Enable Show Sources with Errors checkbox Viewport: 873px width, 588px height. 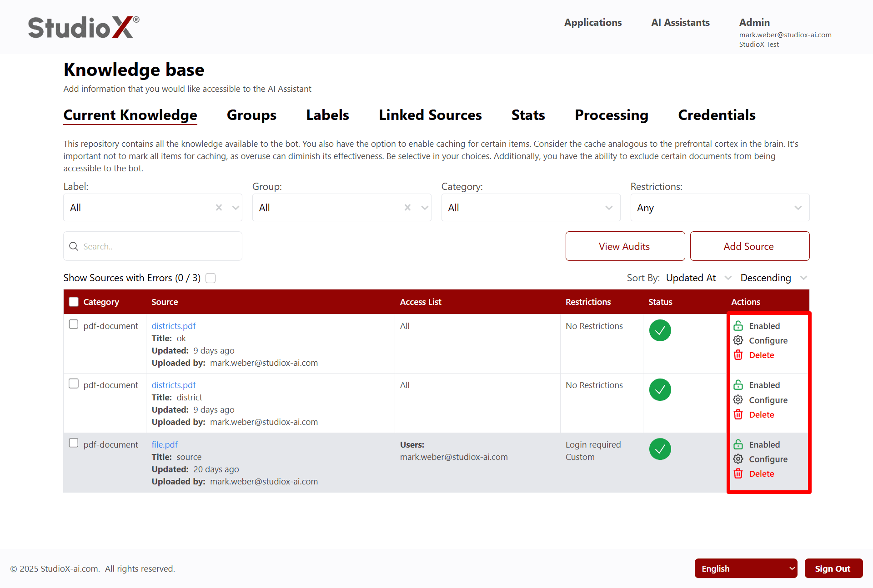[211, 278]
